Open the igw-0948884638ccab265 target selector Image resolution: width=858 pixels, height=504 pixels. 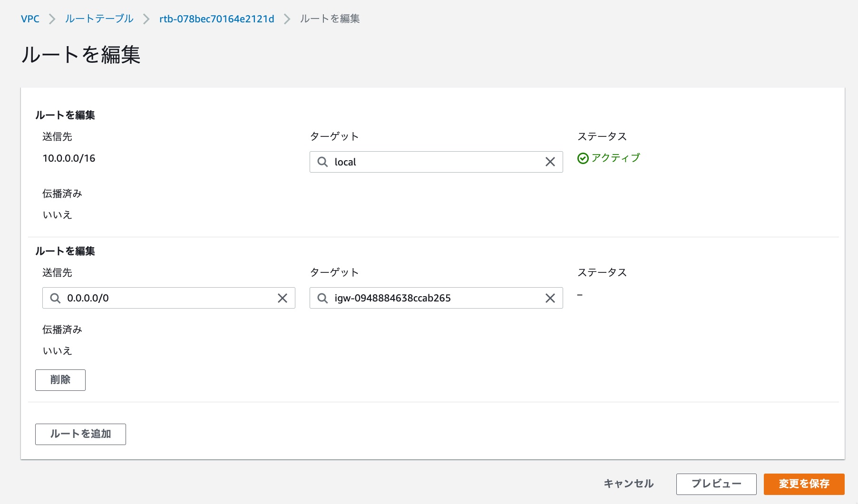coord(428,298)
